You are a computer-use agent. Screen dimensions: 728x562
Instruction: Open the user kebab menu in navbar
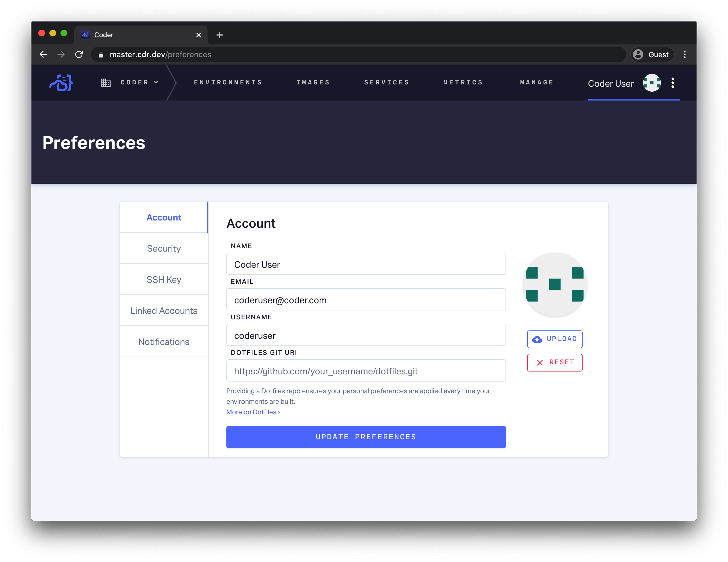[673, 83]
